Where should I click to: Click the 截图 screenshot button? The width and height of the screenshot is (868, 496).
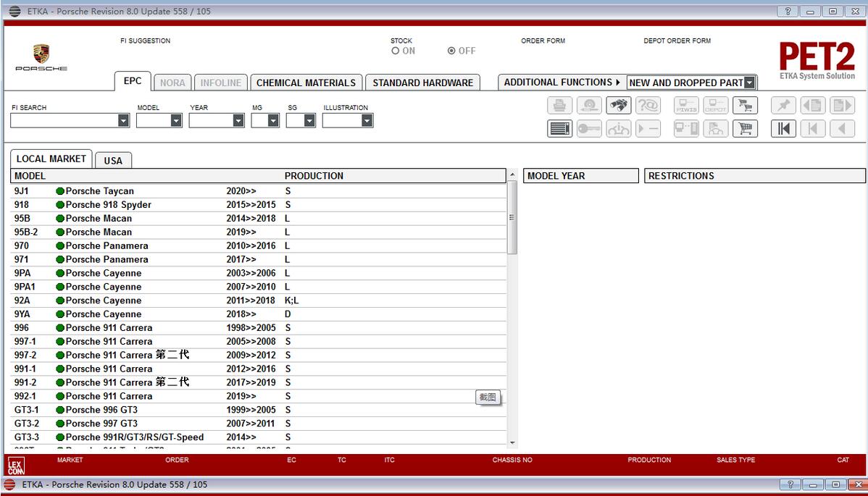[488, 397]
